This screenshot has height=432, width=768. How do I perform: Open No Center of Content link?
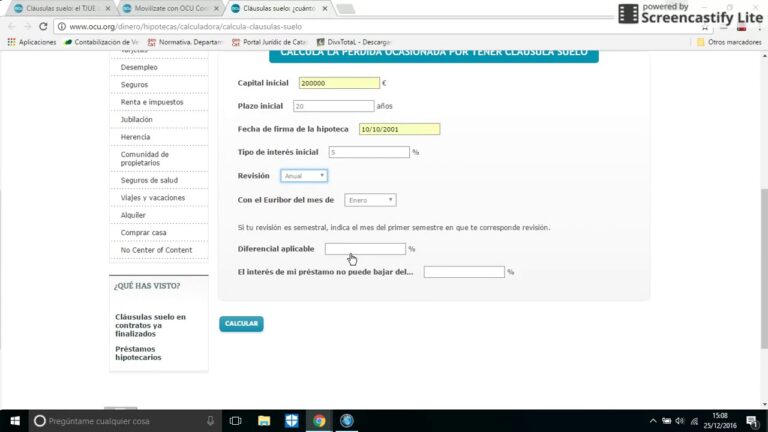(x=156, y=250)
